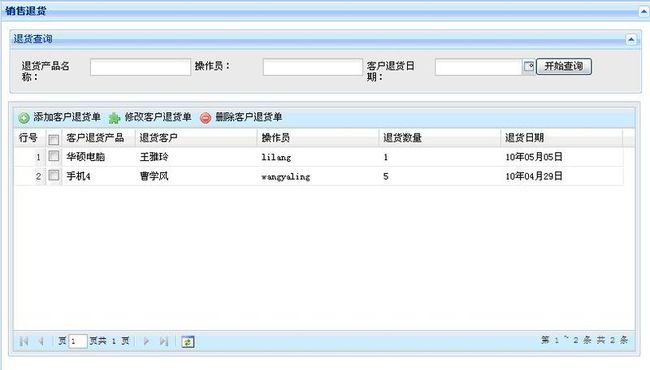Sort by 操作员 column header

(x=318, y=138)
